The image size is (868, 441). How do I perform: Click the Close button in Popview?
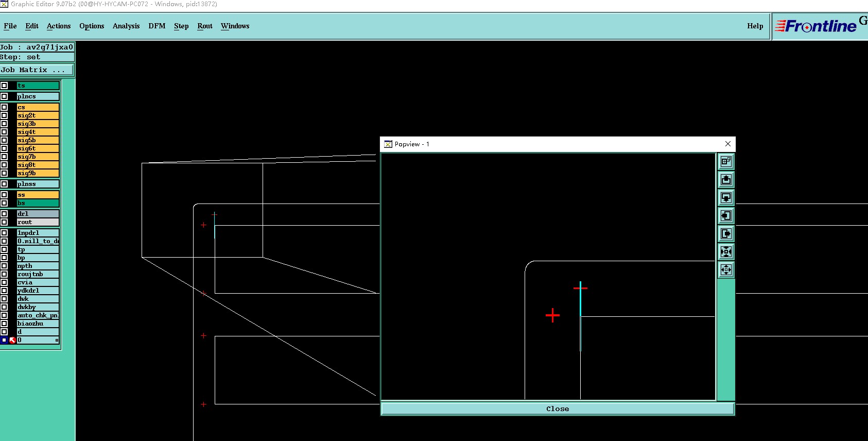[558, 409]
